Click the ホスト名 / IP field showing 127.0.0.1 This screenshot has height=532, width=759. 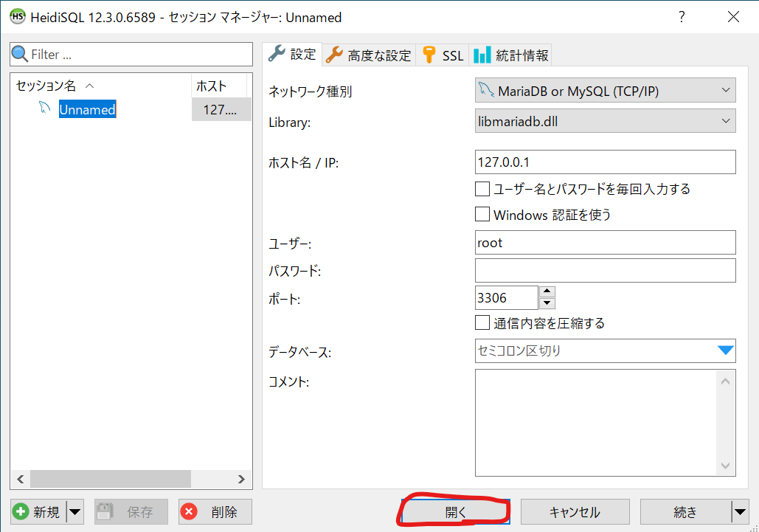[x=605, y=162]
